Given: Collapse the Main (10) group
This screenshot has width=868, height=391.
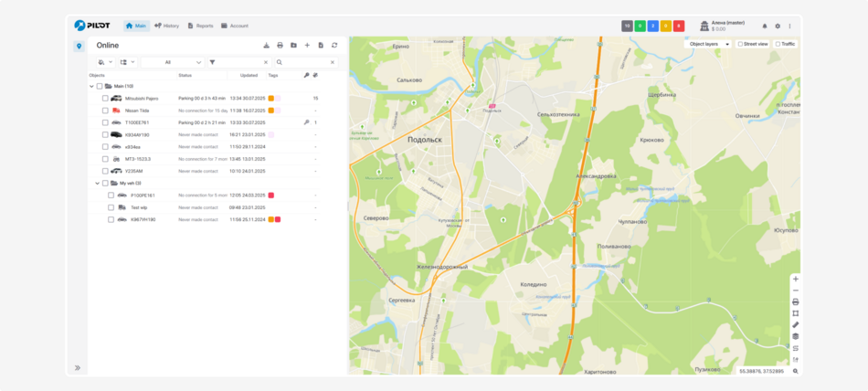Looking at the screenshot, I should click(91, 86).
